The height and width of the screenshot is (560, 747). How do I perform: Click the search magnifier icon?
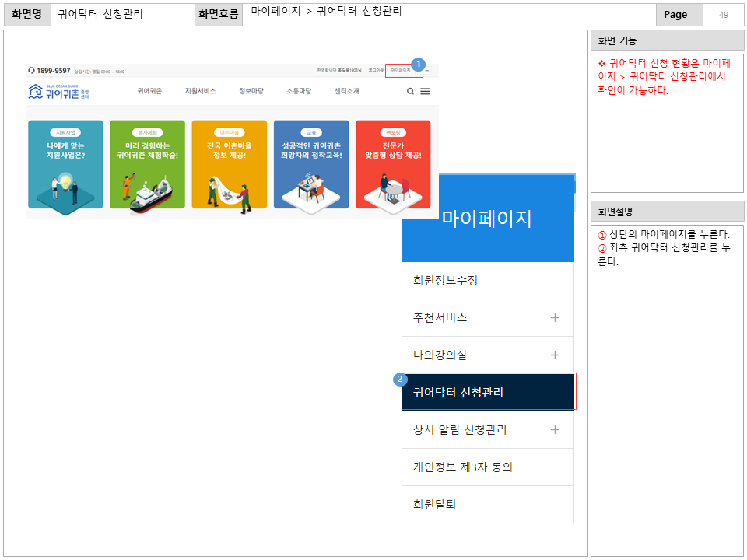coord(409,90)
